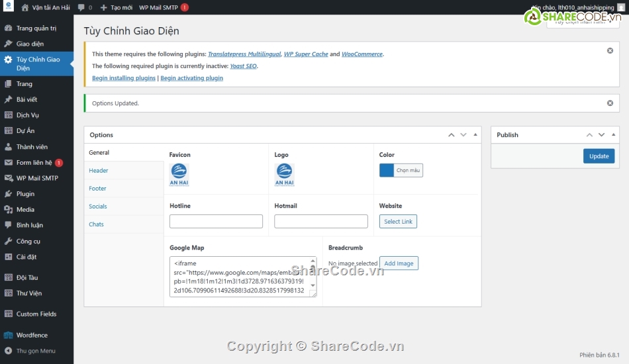The height and width of the screenshot is (364, 629).
Task: Click the Trang quản trị dashboard icon
Action: 8,28
